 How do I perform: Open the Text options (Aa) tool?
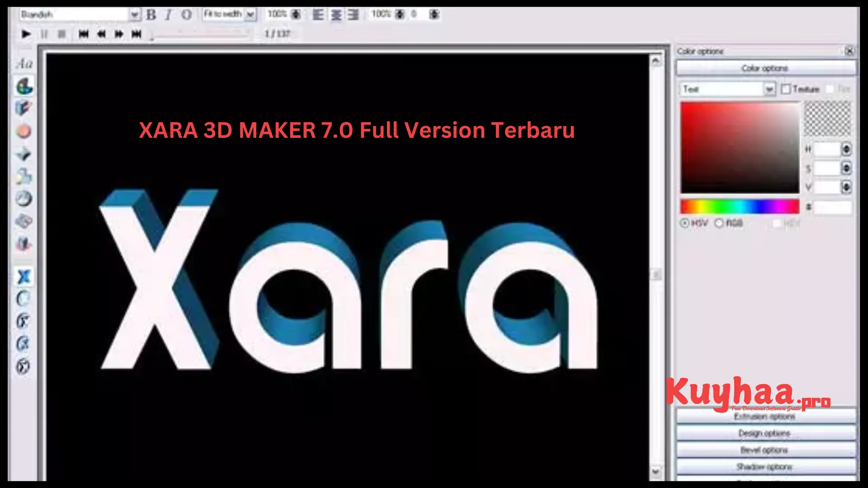tap(24, 64)
